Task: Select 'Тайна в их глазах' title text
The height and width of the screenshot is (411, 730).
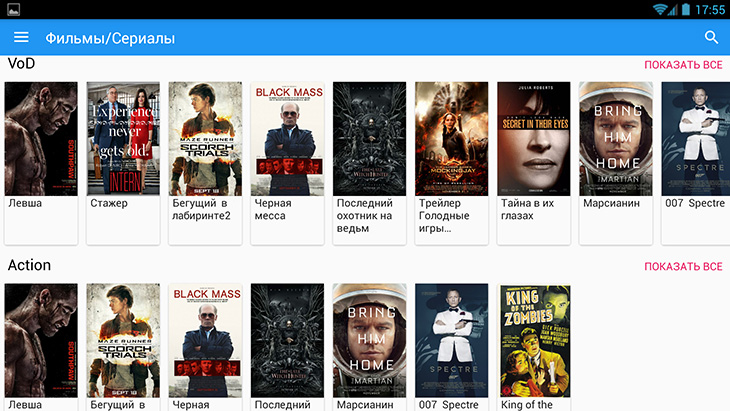Action: click(527, 209)
